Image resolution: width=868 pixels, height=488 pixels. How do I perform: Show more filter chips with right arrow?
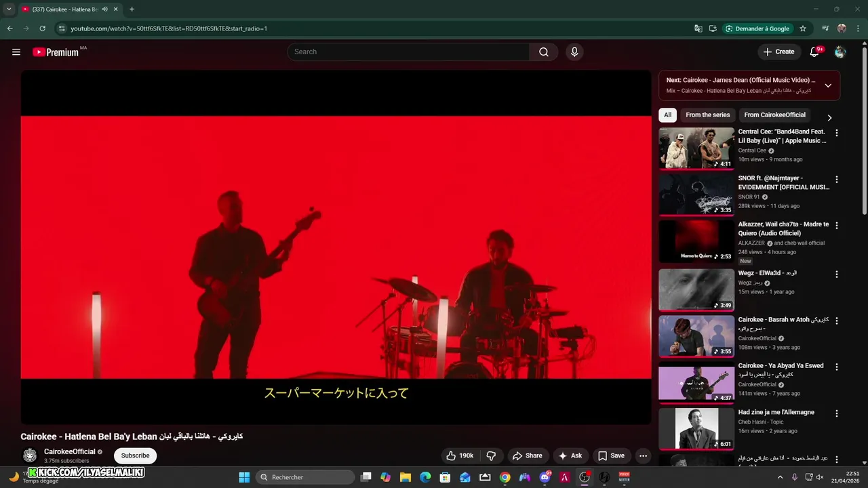point(829,117)
